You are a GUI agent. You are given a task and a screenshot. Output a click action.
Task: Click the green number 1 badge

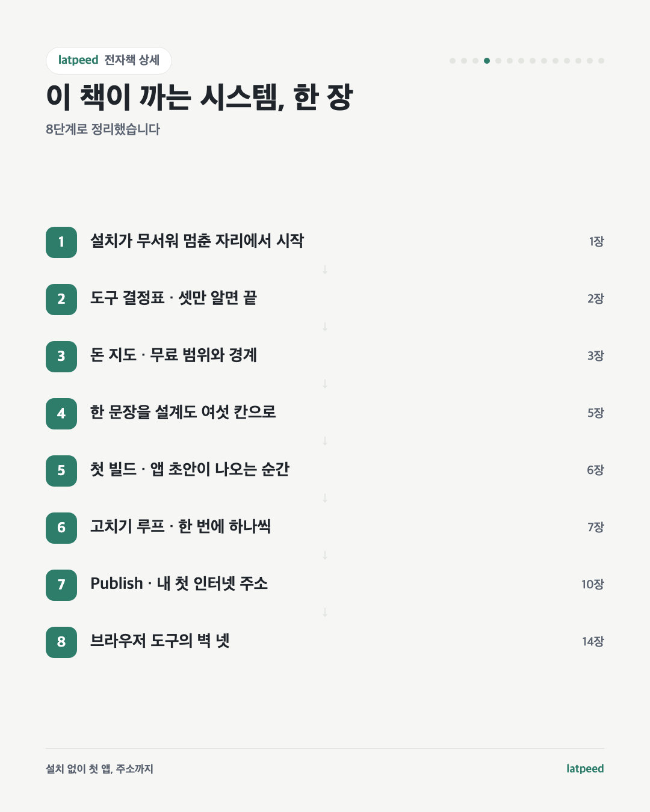(61, 242)
